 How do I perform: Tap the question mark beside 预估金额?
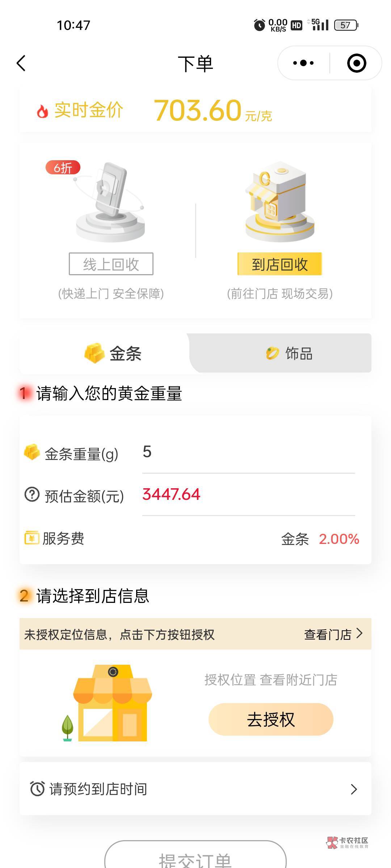[32, 494]
